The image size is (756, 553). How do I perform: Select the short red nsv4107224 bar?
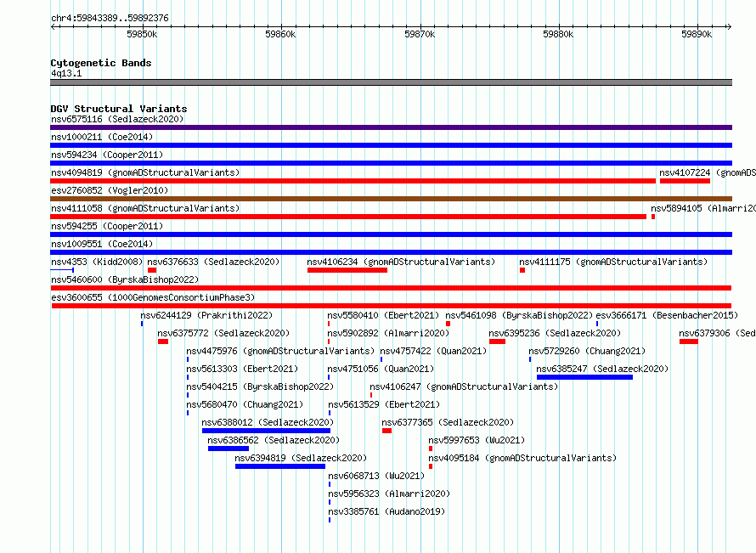pos(685,181)
